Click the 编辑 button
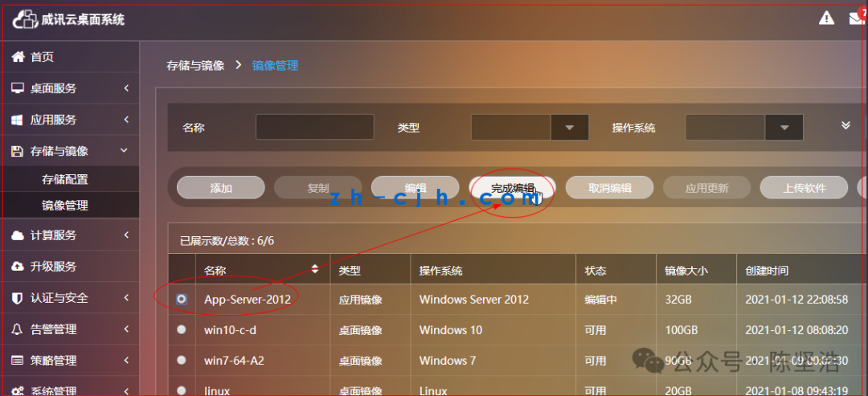Screen dimensions: 868x396 click(x=416, y=187)
